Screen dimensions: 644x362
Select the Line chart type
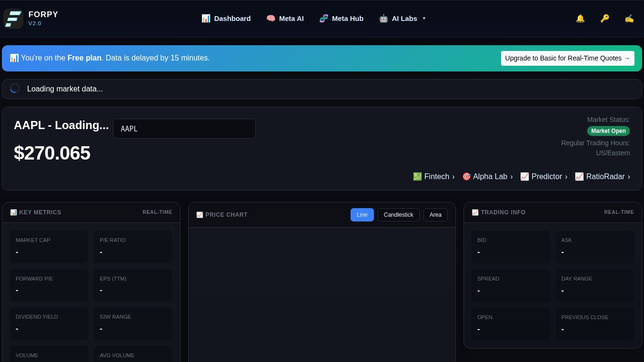tap(362, 215)
